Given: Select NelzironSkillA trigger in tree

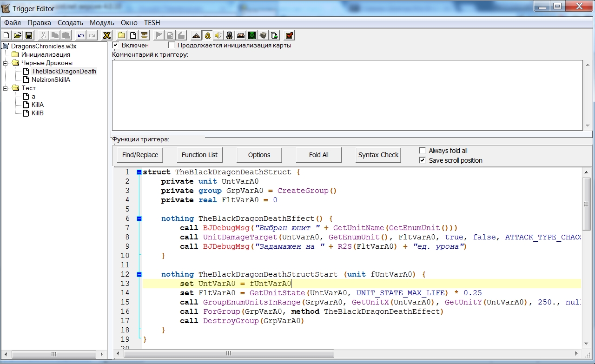Looking at the screenshot, I should tap(51, 79).
